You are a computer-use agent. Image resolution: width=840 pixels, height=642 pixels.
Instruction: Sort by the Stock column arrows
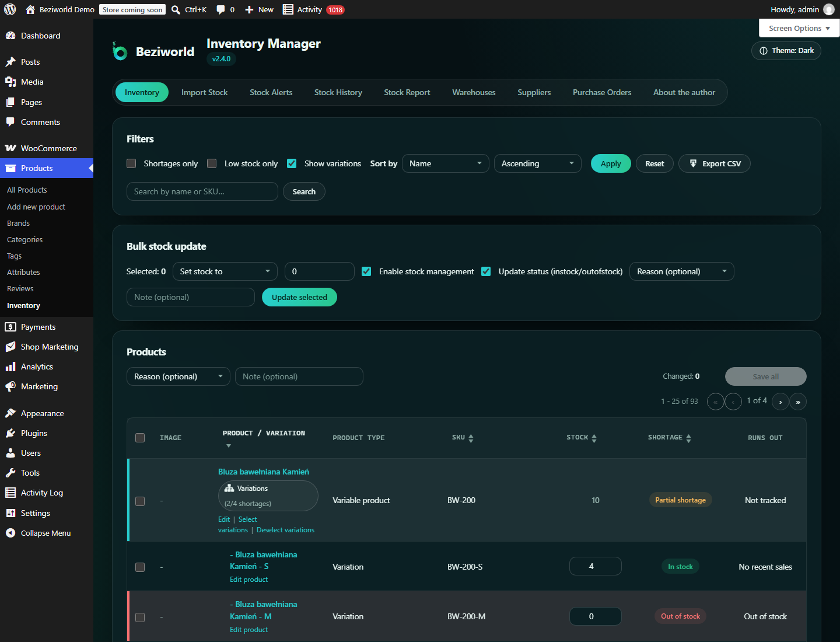click(x=594, y=438)
